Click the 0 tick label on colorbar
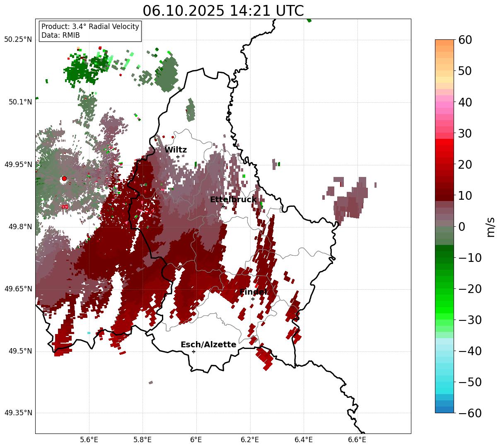 click(461, 227)
